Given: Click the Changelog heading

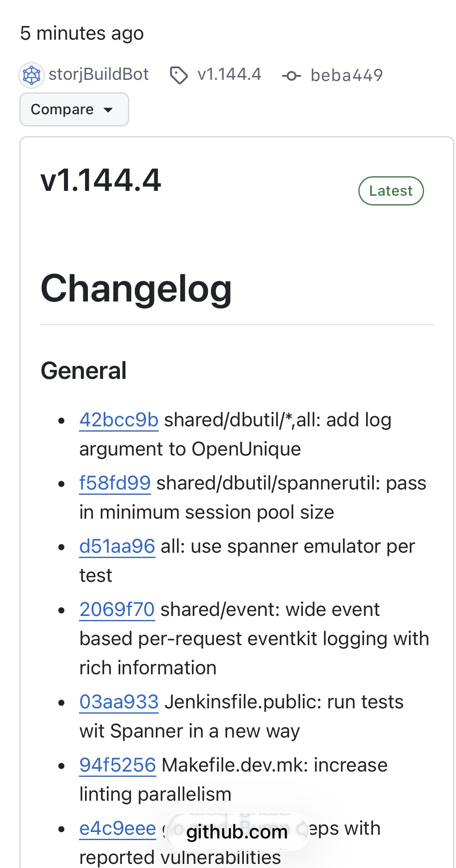Looking at the screenshot, I should tap(136, 288).
